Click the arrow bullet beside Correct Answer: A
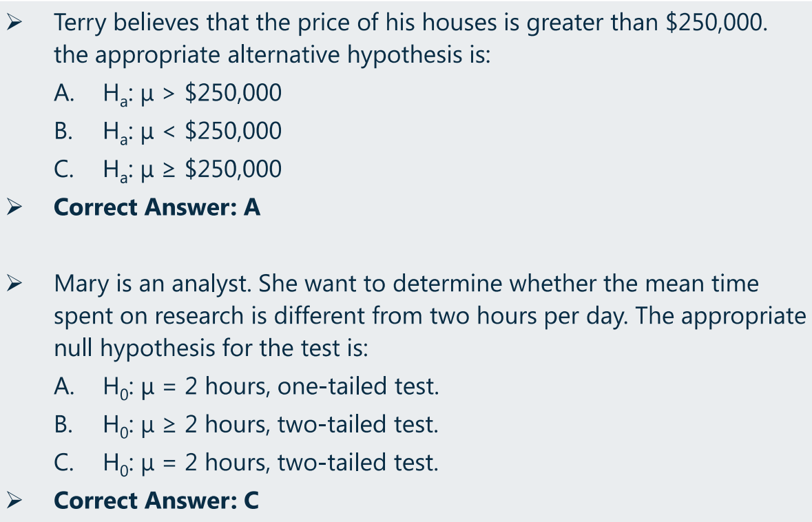The width and height of the screenshot is (812, 522). click(14, 207)
